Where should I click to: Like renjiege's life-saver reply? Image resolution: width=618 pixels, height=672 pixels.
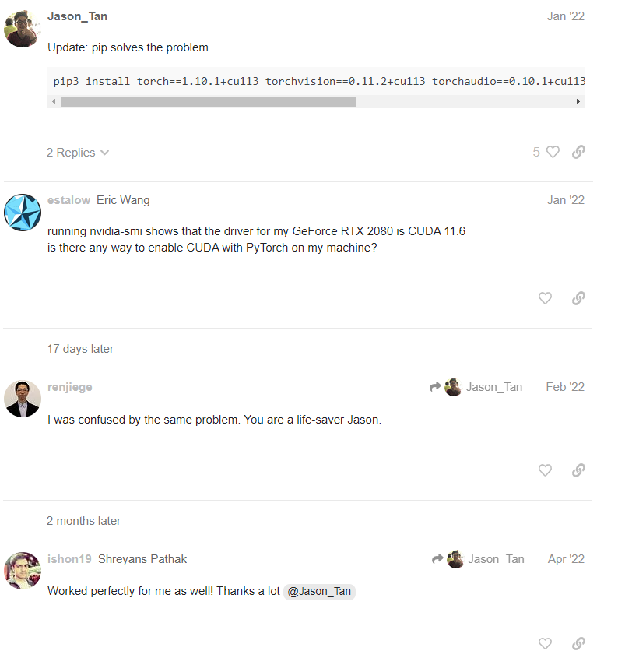(x=545, y=470)
